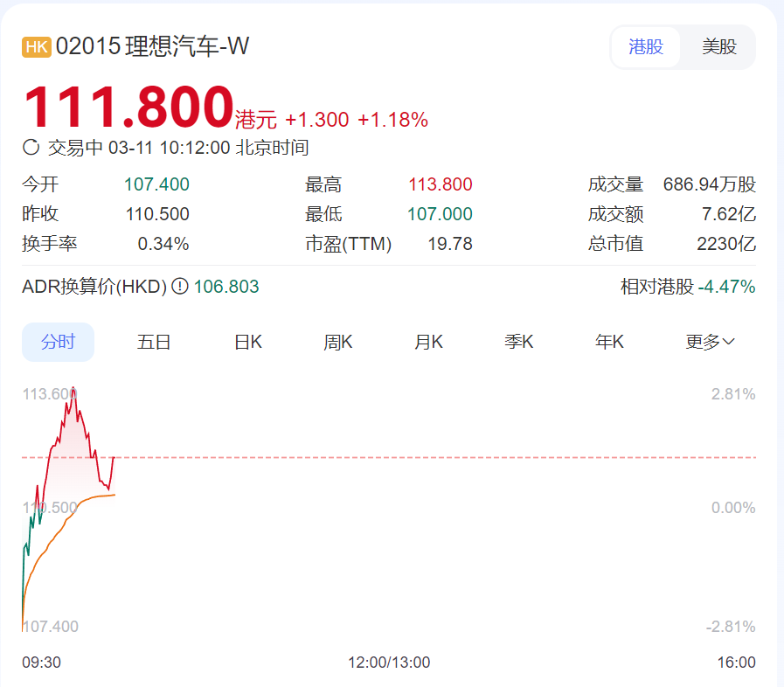
Task: Click the 换手率 value 0.34%
Action: tap(163, 244)
